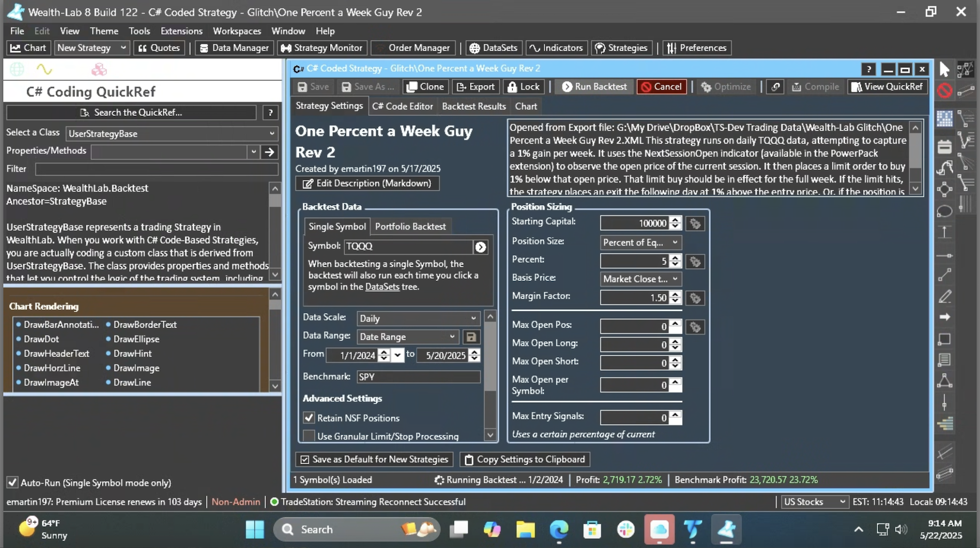Click the Benchmark SPY input field
Viewport: 980px width, 548px height.
point(418,377)
